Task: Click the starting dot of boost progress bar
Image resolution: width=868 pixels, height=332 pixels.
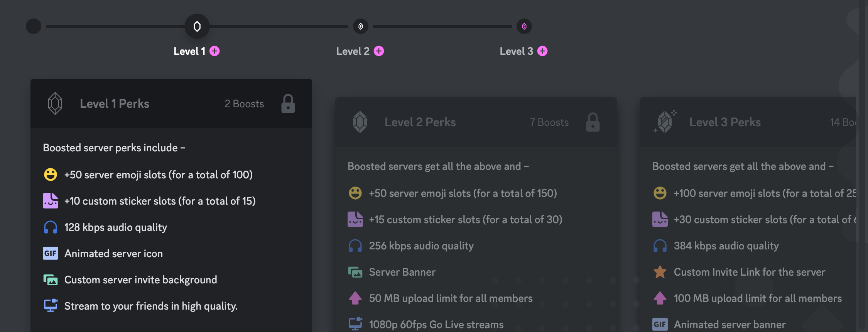Action: 34,26
